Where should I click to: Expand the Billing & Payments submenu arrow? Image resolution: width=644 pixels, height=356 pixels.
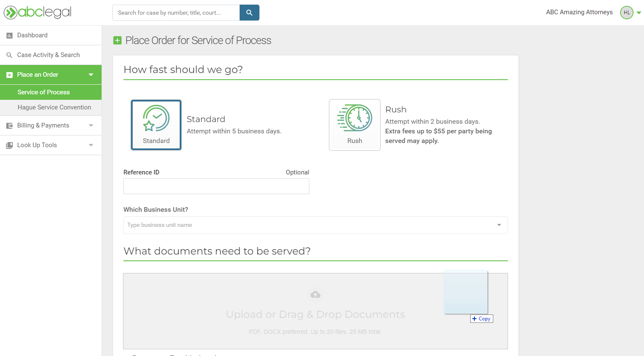91,125
